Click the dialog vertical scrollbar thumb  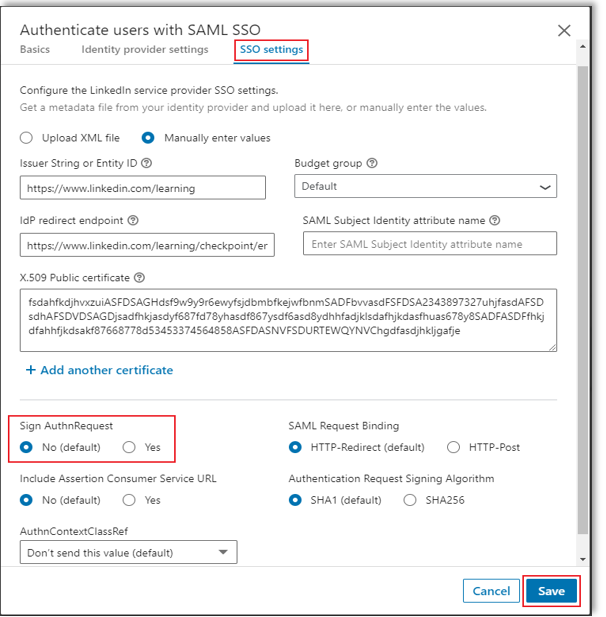point(583,300)
